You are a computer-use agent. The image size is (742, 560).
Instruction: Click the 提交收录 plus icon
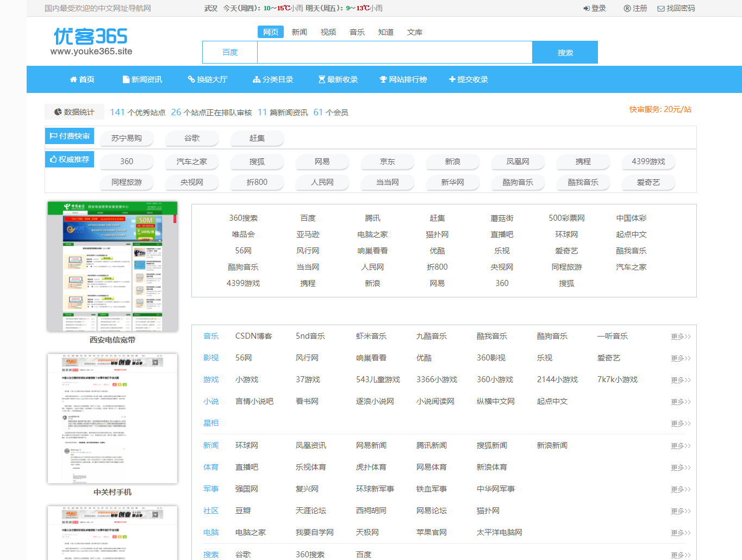[452, 79]
